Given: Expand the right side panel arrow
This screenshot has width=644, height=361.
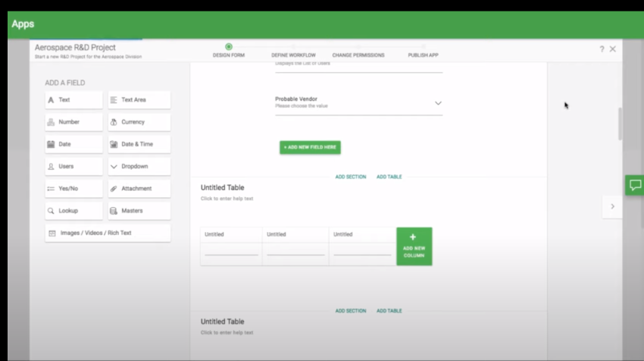Looking at the screenshot, I should pyautogui.click(x=612, y=206).
